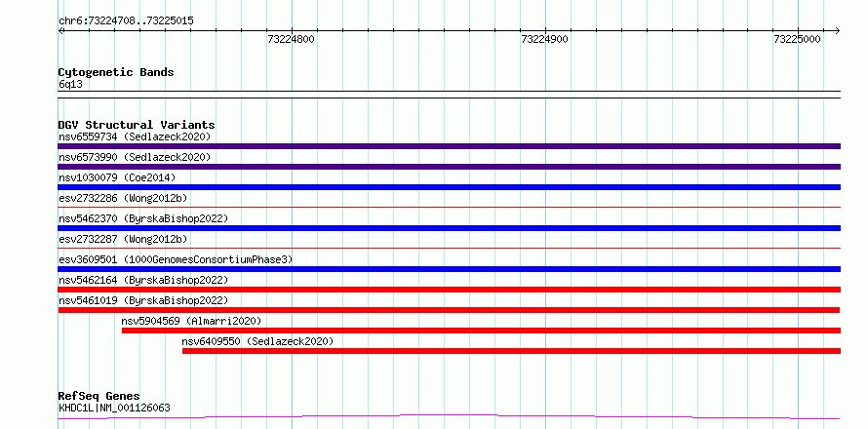This screenshot has height=429, width=868.
Task: Click the purple bar under nsv6559734
Action: click(449, 146)
